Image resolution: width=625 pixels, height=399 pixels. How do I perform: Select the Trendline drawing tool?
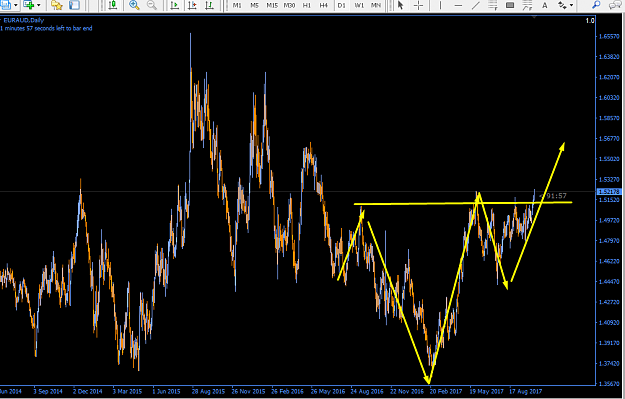click(x=475, y=5)
